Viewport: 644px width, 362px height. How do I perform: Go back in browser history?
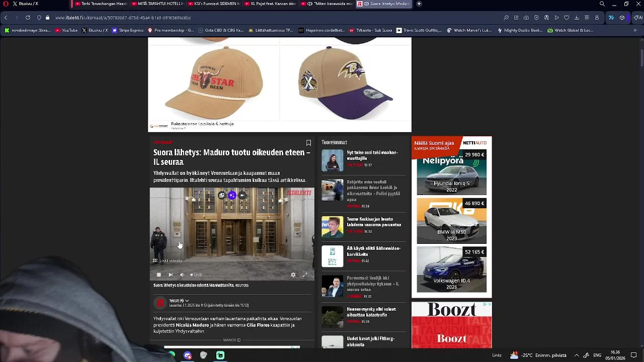coord(6,18)
